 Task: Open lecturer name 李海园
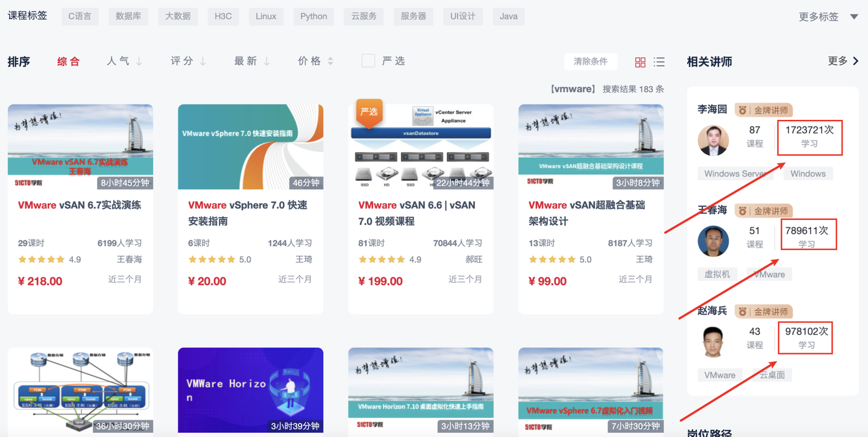point(712,110)
